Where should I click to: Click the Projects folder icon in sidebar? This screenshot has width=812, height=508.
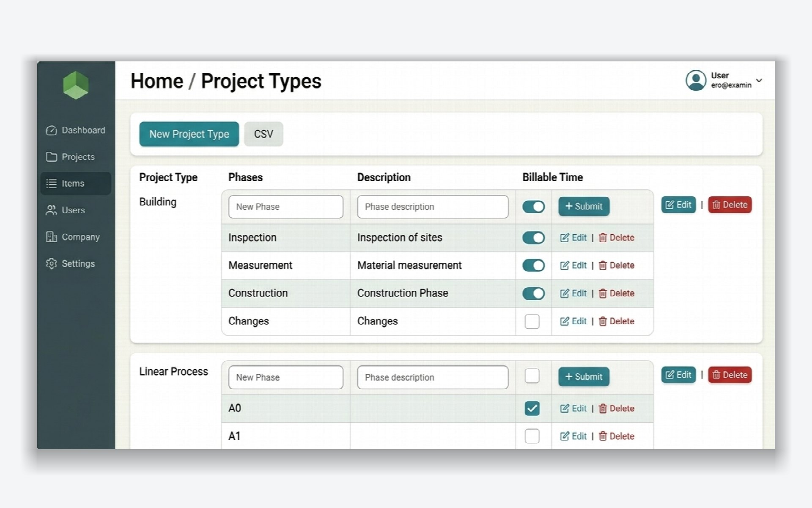point(51,157)
